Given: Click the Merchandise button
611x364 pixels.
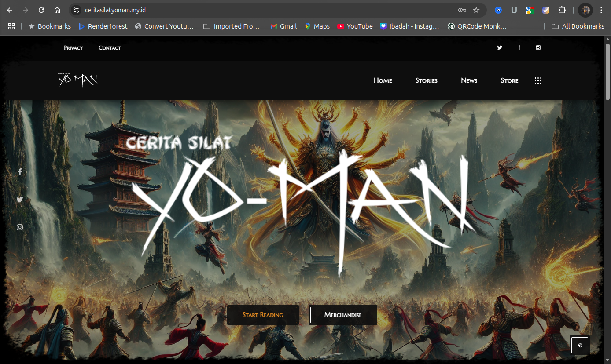Looking at the screenshot, I should coord(343,315).
